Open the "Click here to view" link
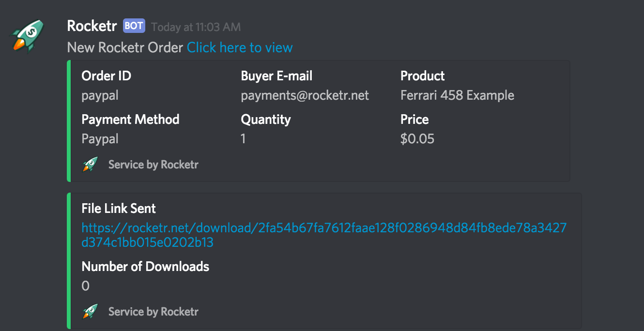 tap(240, 47)
